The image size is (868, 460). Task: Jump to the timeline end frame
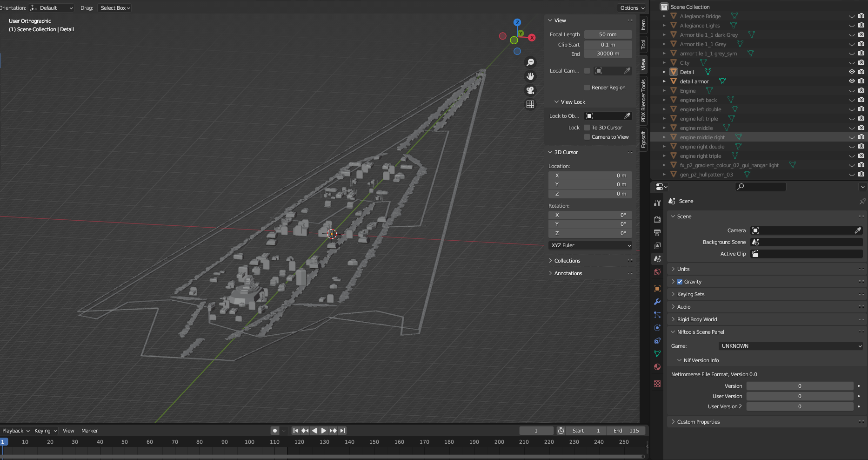point(342,431)
